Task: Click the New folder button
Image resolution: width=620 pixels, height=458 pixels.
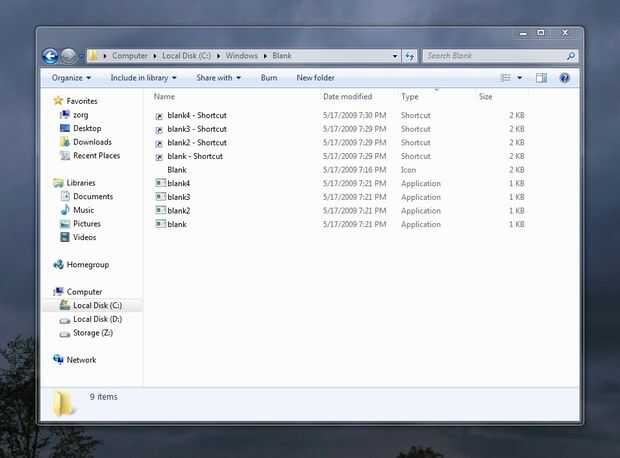Action: pos(316,78)
